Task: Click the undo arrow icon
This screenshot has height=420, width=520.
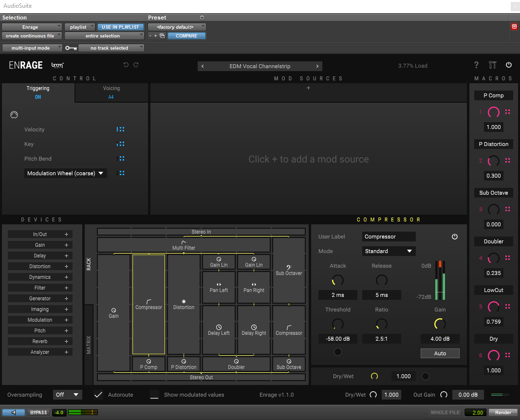Action: coord(126,65)
